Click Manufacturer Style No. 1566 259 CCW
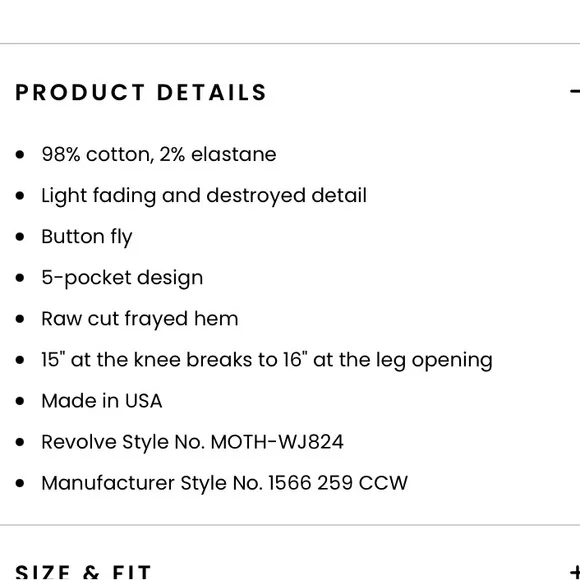 click(x=225, y=483)
